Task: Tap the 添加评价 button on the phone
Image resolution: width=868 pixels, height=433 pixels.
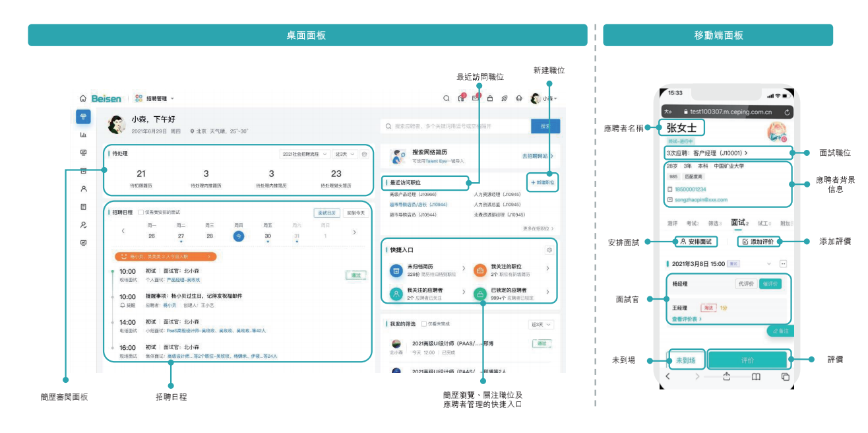Action: pos(759,242)
